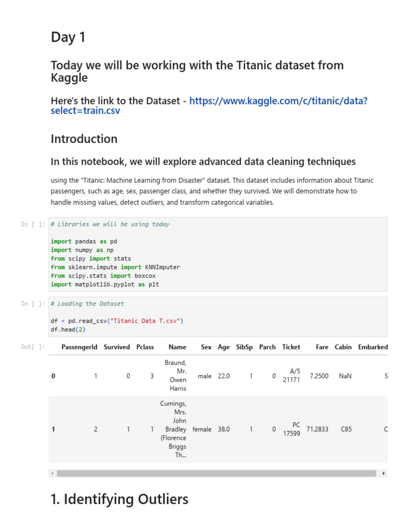Click the Name column header

coord(177,347)
